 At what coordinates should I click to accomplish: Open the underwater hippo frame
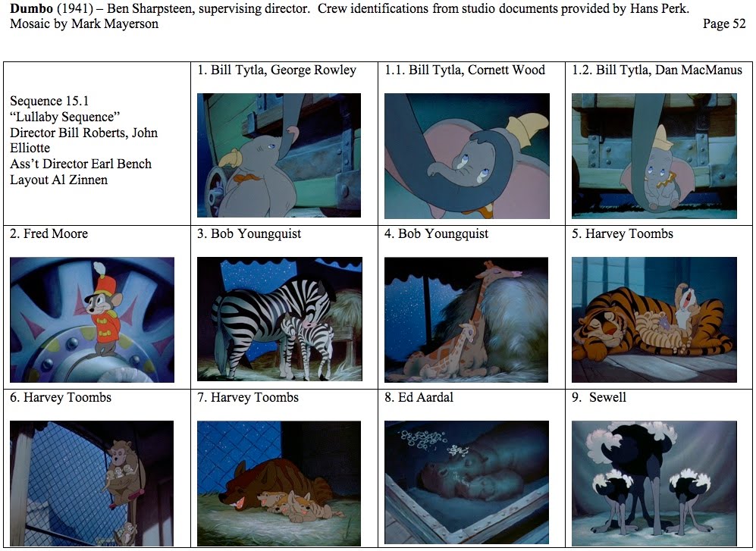click(x=466, y=482)
